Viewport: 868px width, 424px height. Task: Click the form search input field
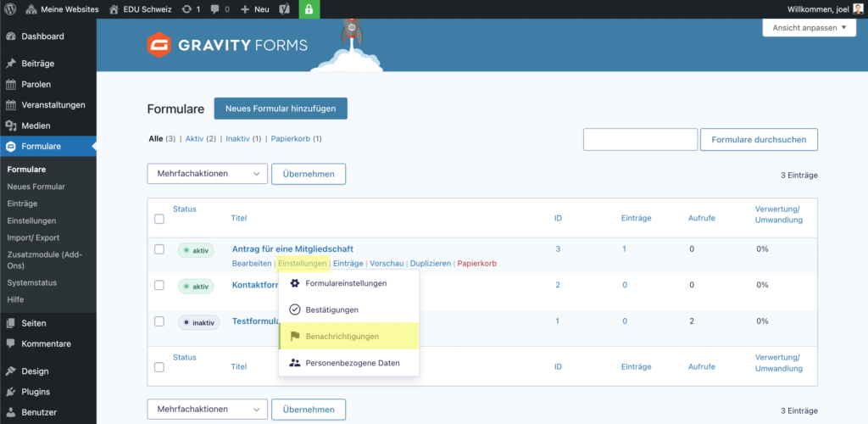click(639, 140)
